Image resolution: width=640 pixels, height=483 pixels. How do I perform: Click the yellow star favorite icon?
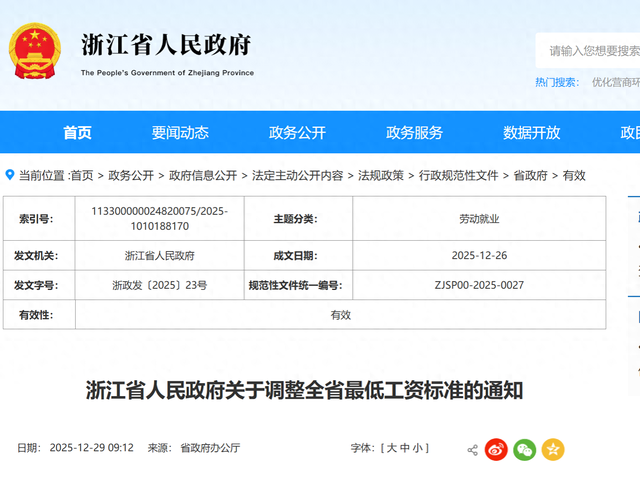tap(553, 450)
